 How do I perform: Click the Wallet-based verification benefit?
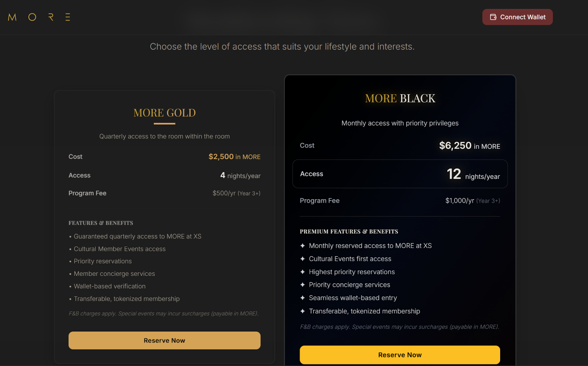[x=110, y=286]
